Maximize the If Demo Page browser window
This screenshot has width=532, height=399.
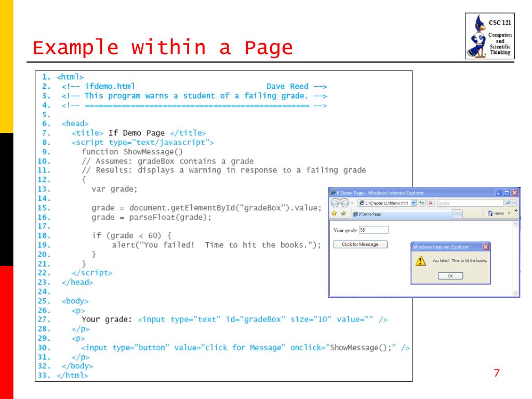click(x=507, y=193)
